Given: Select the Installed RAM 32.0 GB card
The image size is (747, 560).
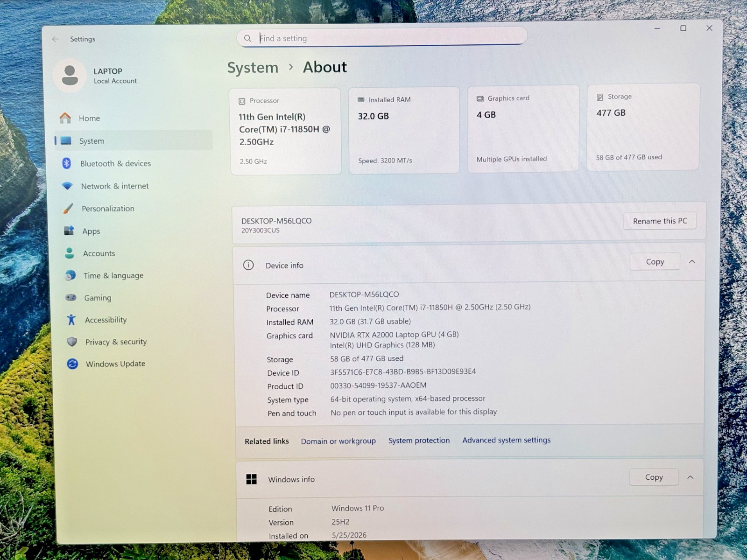Looking at the screenshot, I should [404, 130].
